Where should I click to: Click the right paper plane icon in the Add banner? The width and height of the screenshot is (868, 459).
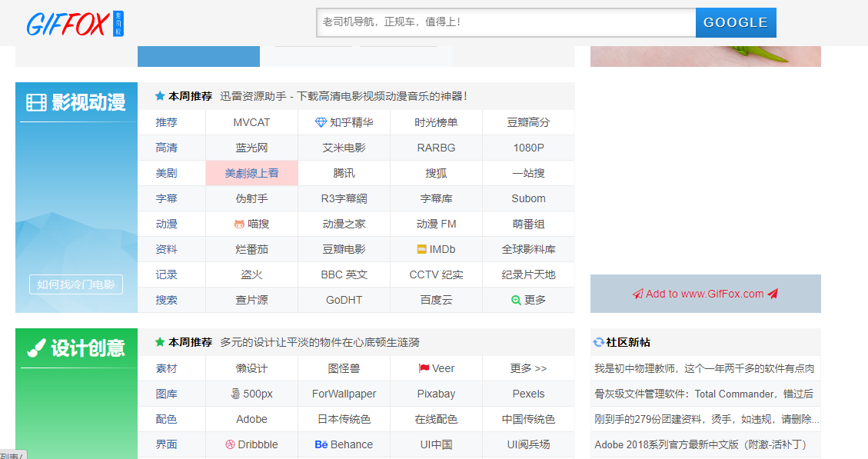[x=773, y=294]
